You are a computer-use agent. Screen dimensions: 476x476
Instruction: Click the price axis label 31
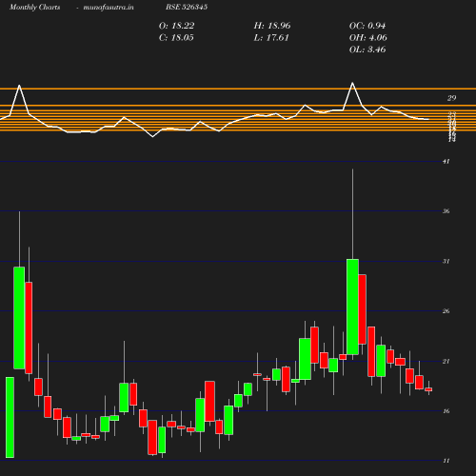pos(446,262)
